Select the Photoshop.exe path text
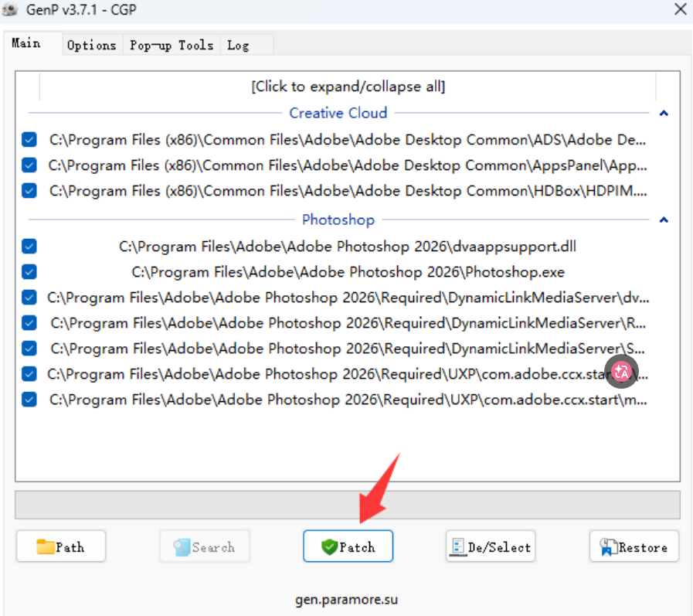693x616 pixels. (x=348, y=272)
